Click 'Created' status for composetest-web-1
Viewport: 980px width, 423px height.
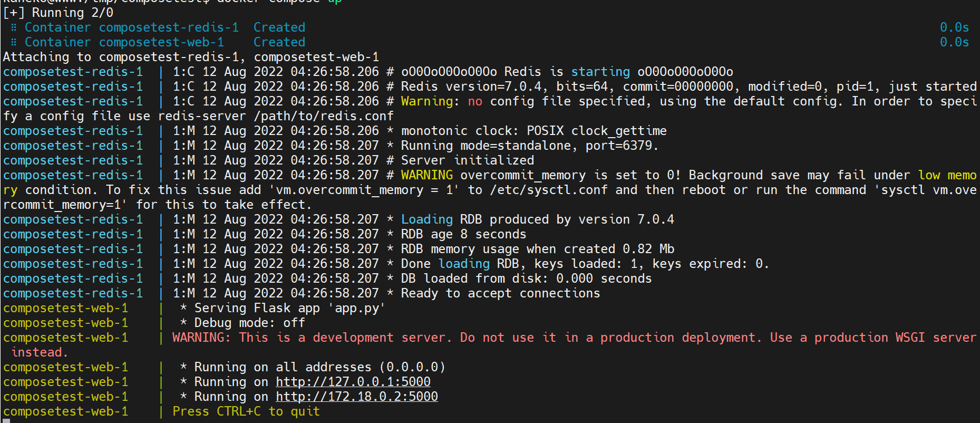[x=279, y=42]
